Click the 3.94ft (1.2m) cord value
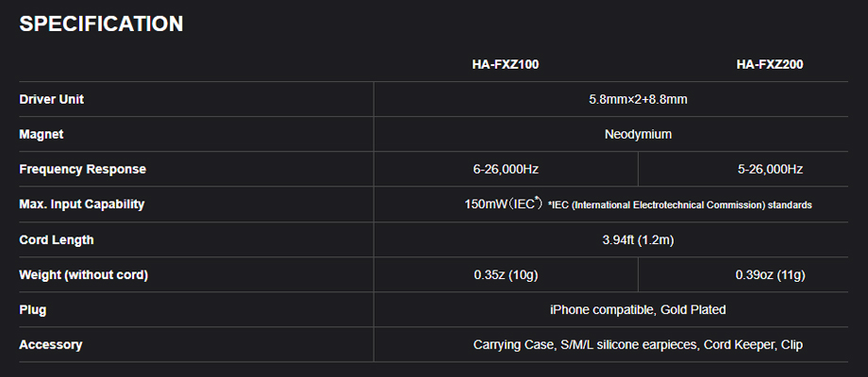Screen dimensions: 868x377 [x=639, y=240]
